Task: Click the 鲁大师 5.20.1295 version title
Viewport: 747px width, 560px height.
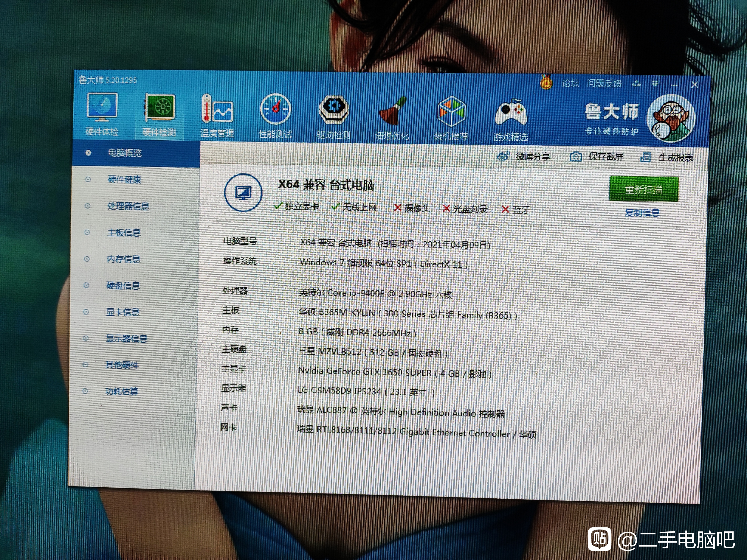Action: point(108,80)
